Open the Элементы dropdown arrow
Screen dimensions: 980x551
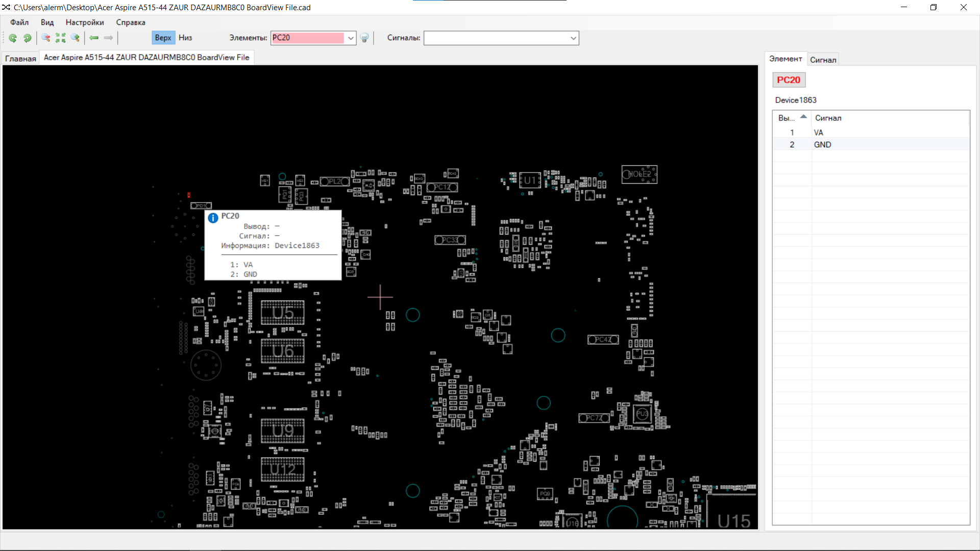click(351, 38)
